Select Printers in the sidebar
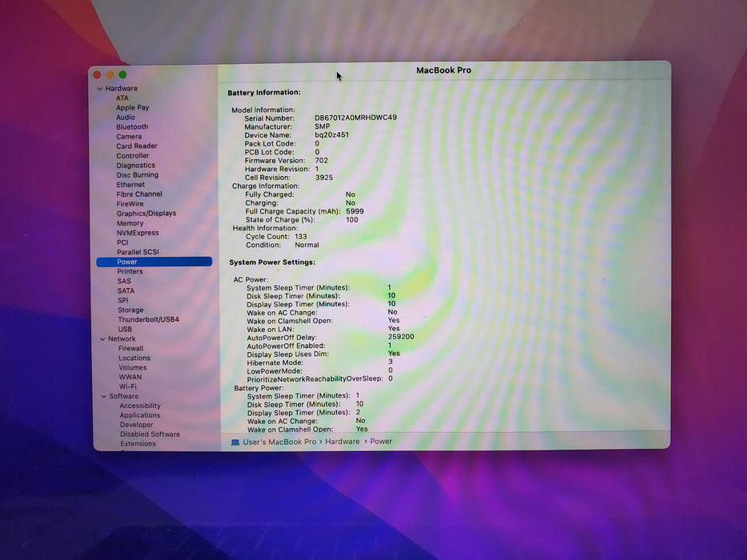Viewport: 747px width, 560px height. [x=130, y=271]
